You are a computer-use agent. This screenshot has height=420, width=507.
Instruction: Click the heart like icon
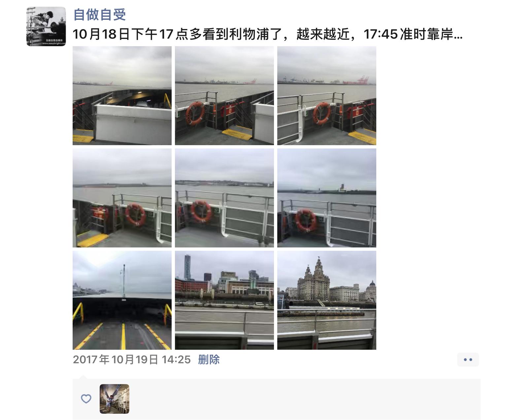pos(86,399)
